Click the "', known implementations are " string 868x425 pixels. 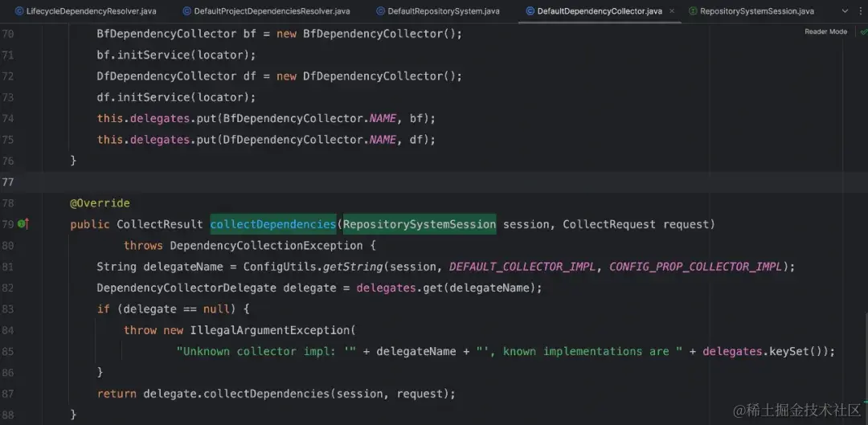click(579, 351)
